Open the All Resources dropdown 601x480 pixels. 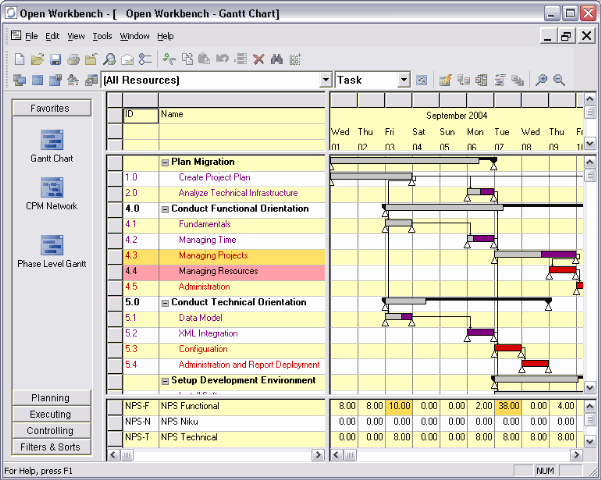(x=325, y=80)
